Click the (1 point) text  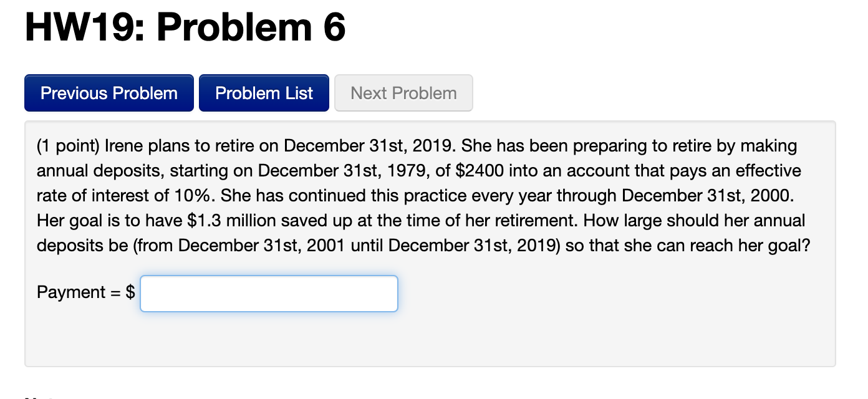point(70,145)
